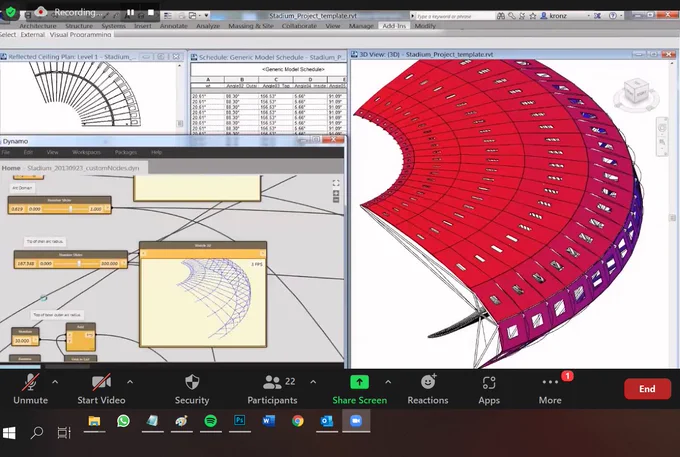Open the More menu with notification badge
680x457 pixels.
(550, 389)
